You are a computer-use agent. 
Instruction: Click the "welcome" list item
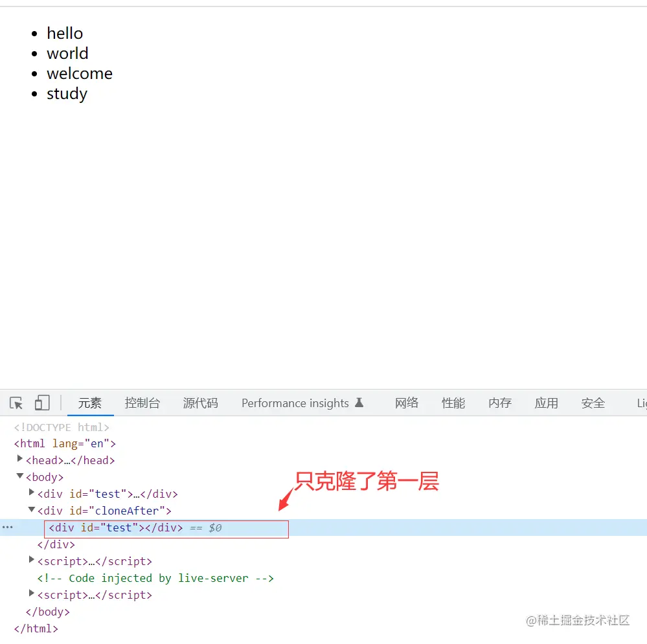80,74
